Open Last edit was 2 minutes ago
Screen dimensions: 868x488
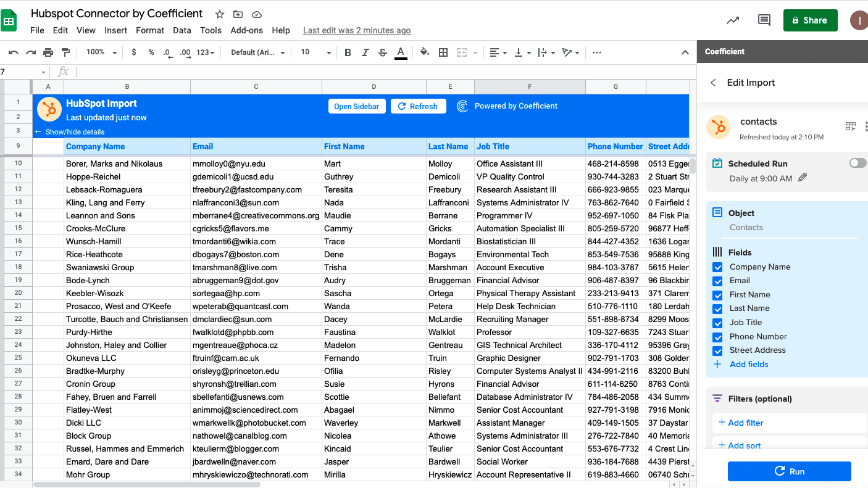pyautogui.click(x=357, y=30)
